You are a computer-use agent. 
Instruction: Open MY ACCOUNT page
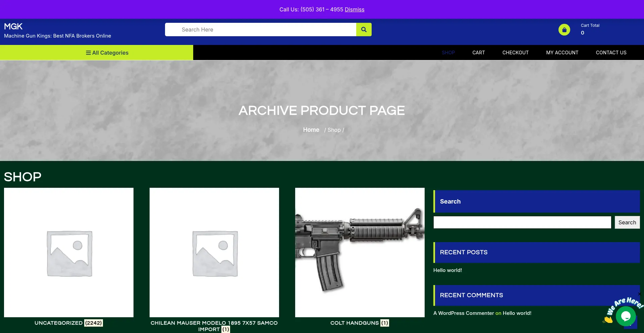562,53
